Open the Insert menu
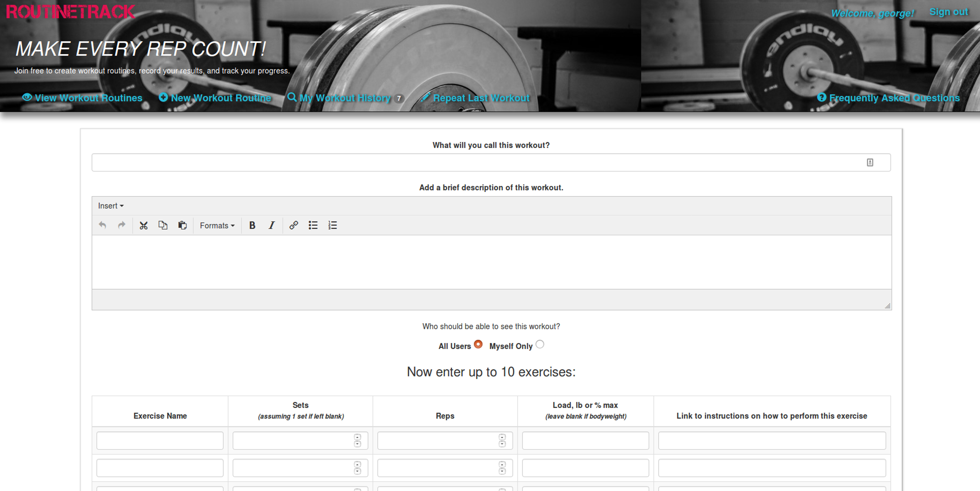 pos(110,206)
